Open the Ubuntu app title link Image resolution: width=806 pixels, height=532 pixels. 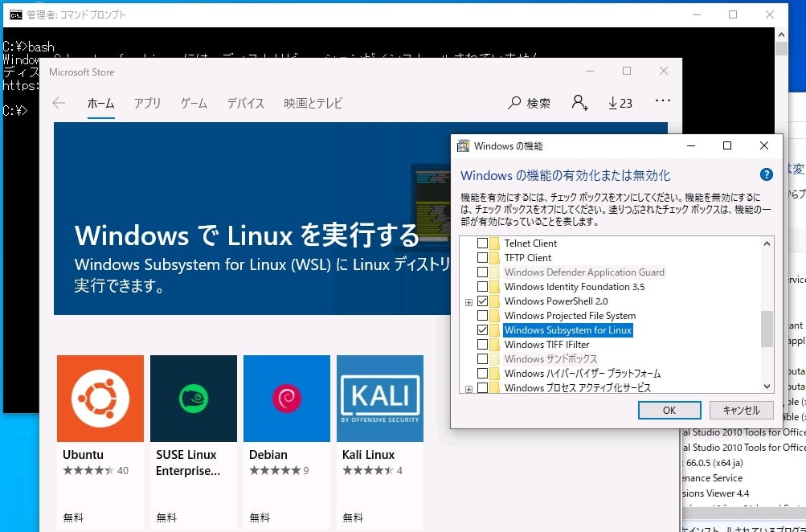click(84, 455)
